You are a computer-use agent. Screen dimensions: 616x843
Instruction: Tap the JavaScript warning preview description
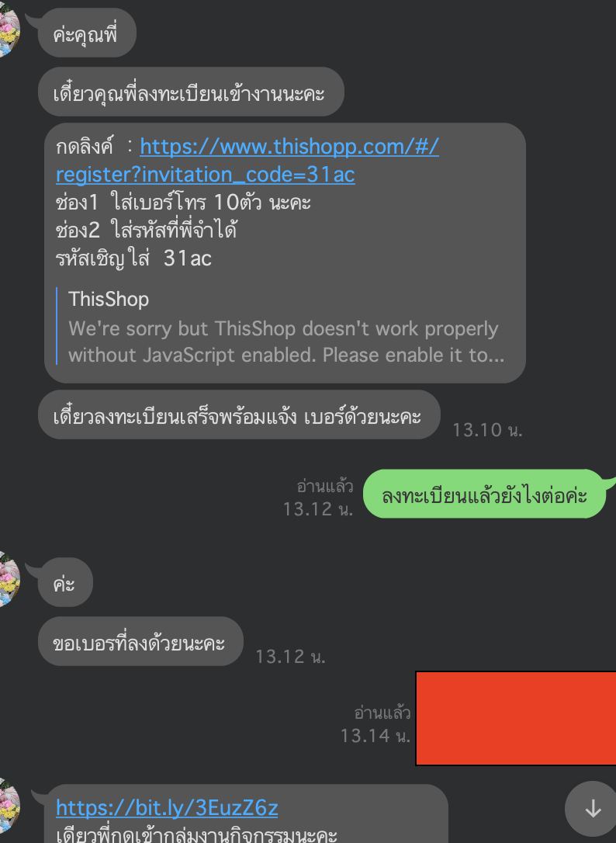286,342
